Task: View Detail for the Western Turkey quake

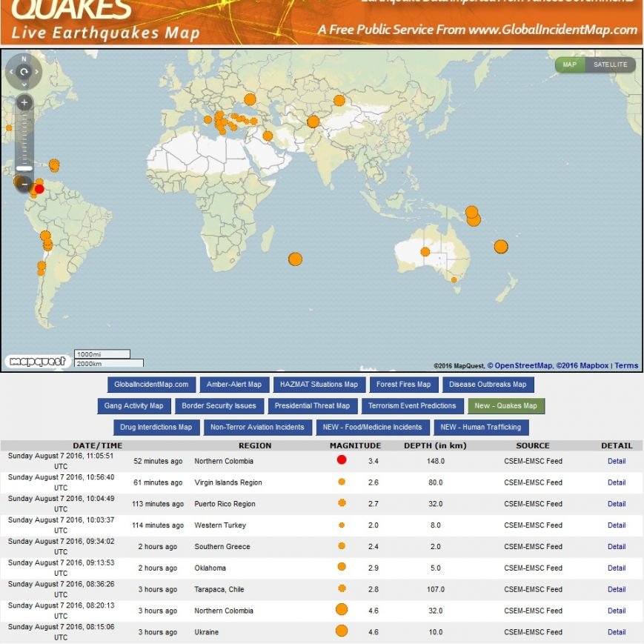Action: pyautogui.click(x=617, y=525)
